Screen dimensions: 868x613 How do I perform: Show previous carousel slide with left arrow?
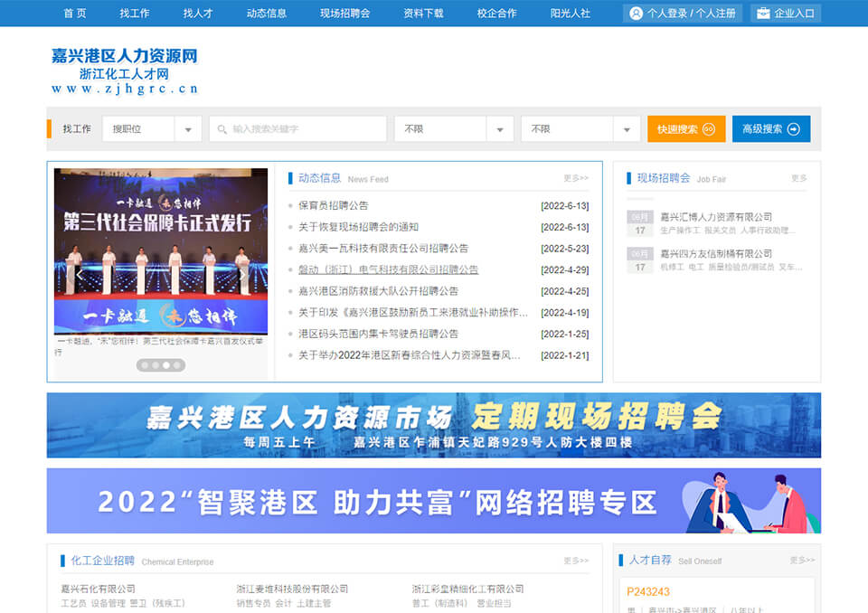(x=80, y=275)
